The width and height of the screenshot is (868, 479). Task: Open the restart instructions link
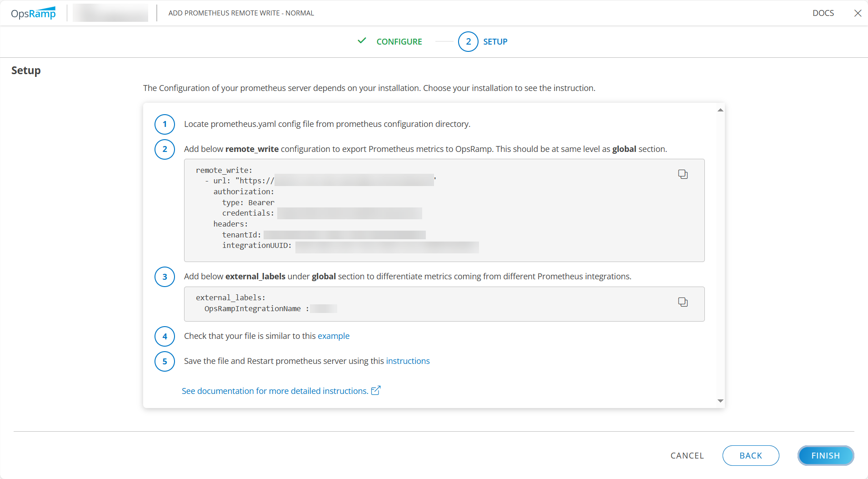(x=408, y=361)
